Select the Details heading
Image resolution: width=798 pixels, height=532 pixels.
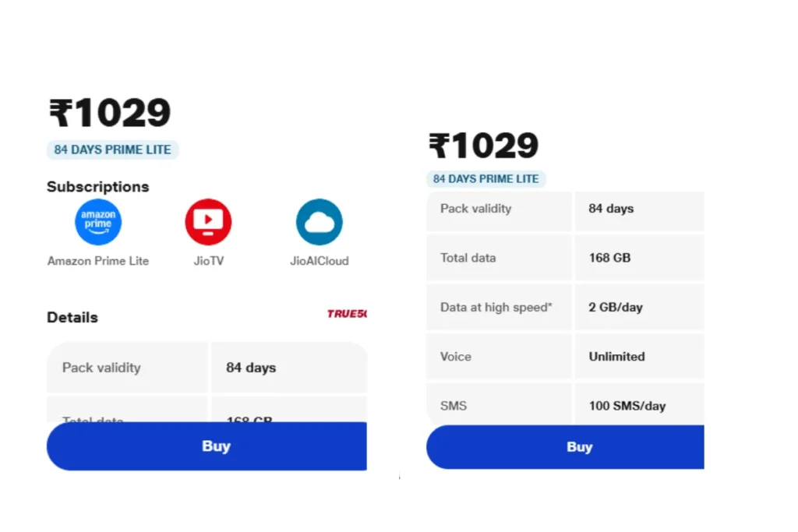[72, 317]
